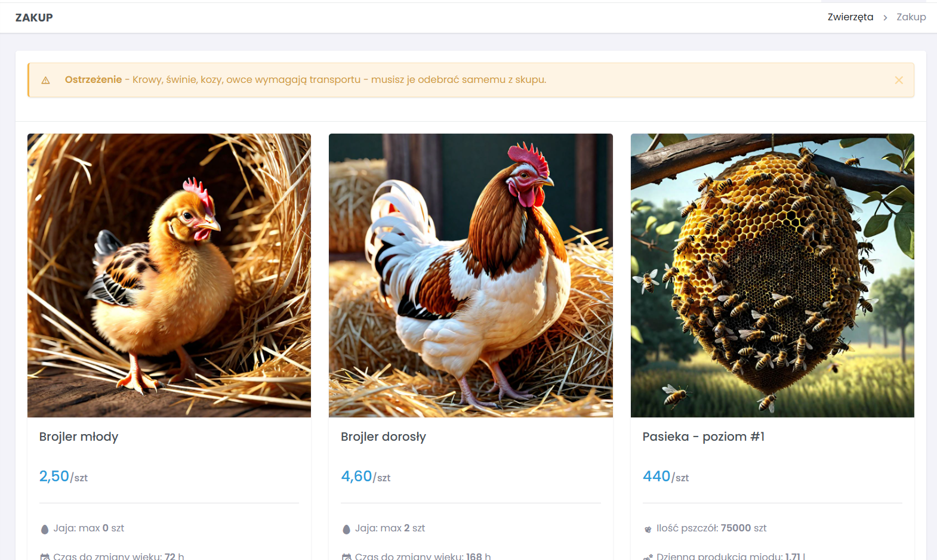Click the bee icon next to Ilość pszczół

click(x=648, y=529)
